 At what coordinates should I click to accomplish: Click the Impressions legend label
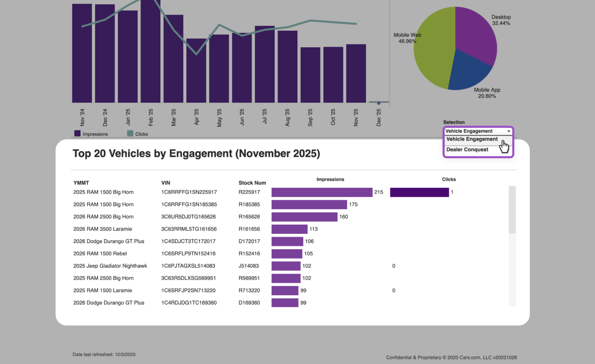(95, 134)
